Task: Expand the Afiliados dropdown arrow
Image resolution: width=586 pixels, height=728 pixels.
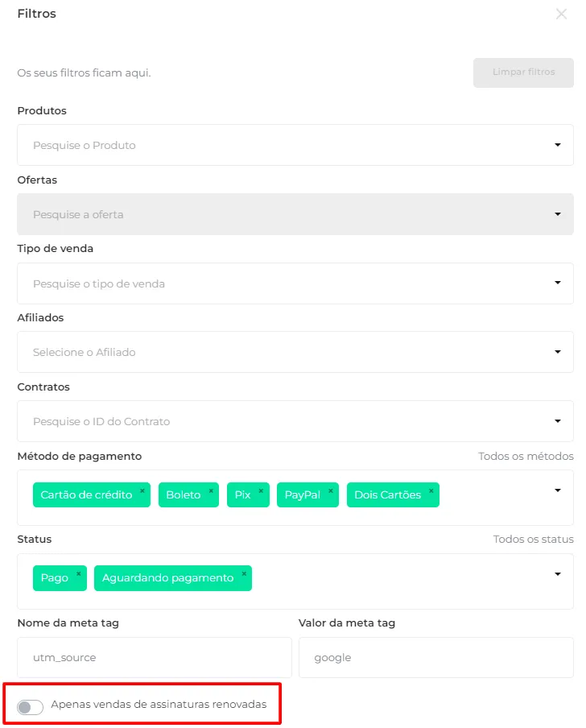Action: tap(558, 352)
